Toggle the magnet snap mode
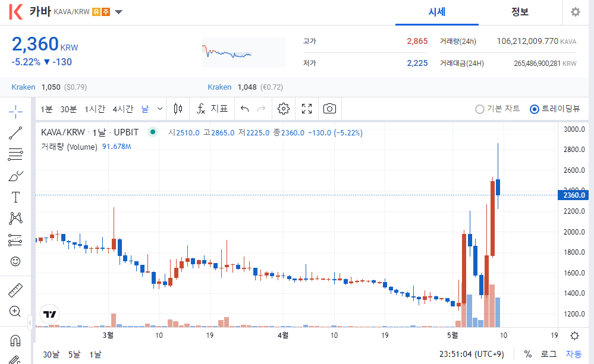 pyautogui.click(x=15, y=340)
